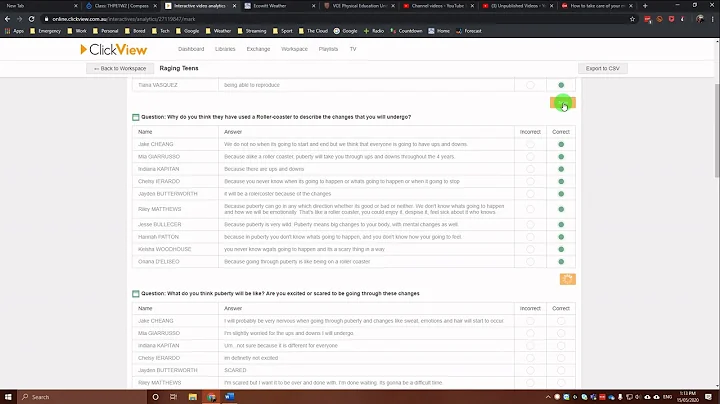Expand the Tech bookmarks folder
The height and width of the screenshot is (404, 720).
click(x=160, y=31)
